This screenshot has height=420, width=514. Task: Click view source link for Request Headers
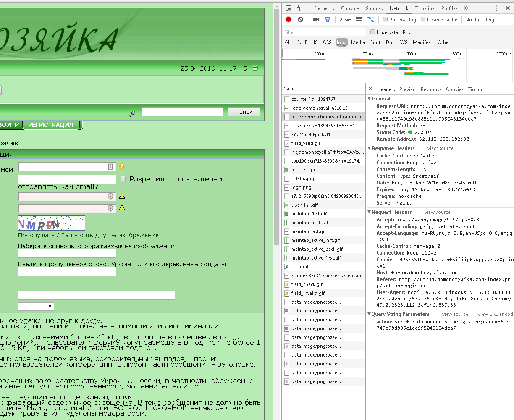437,212
